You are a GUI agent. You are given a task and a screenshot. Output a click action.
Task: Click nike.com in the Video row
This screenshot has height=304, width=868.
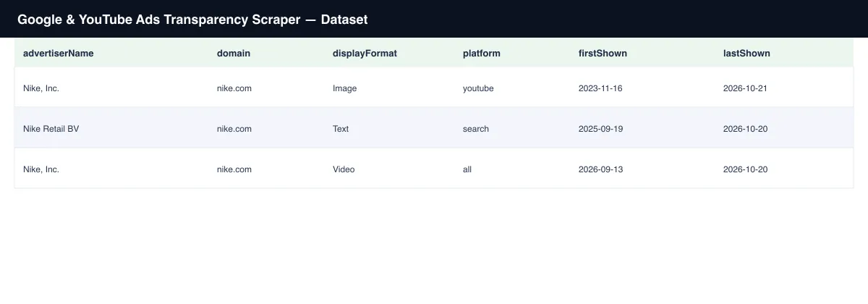point(234,169)
